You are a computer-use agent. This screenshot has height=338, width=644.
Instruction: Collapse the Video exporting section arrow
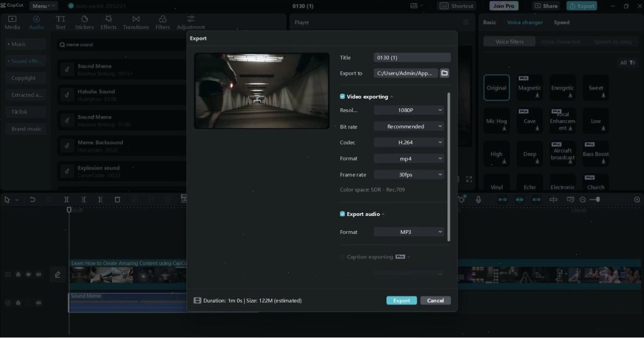[x=392, y=97]
